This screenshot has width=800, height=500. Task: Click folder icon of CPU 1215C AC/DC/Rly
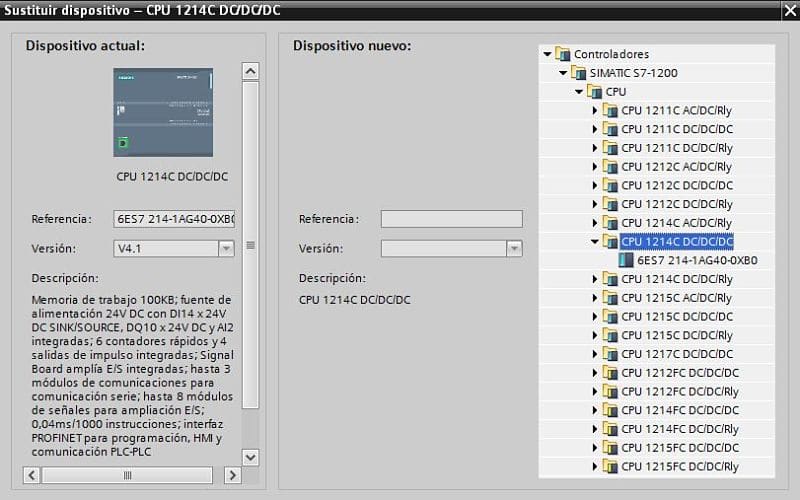610,298
